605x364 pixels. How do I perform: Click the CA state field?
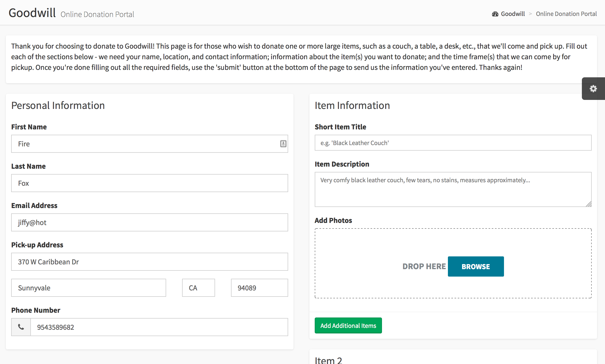tap(198, 288)
